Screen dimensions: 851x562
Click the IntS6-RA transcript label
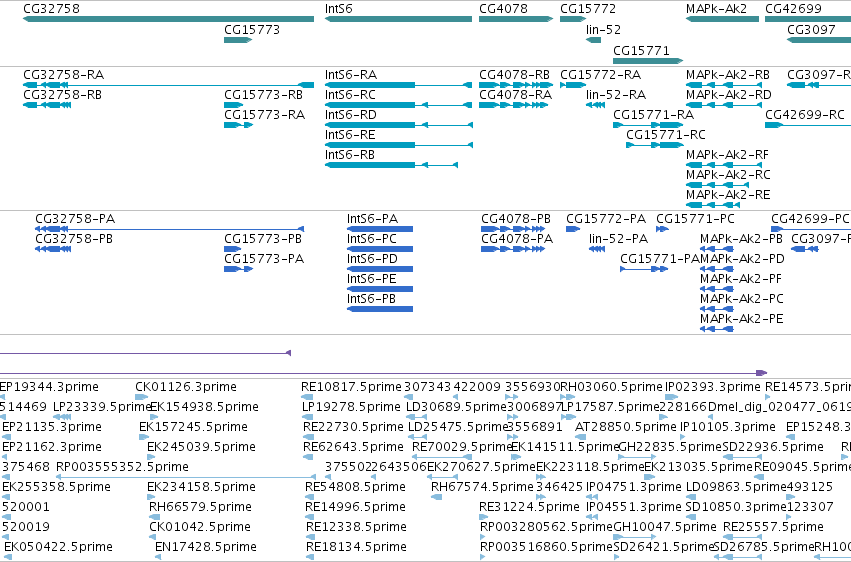pos(351,74)
